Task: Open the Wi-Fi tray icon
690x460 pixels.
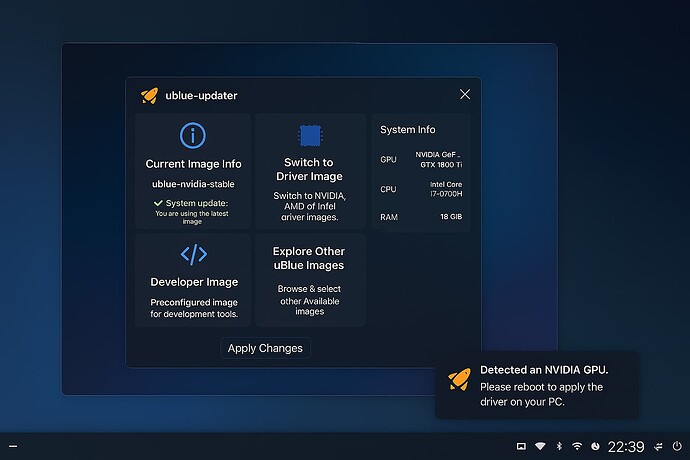Action: coord(577,446)
